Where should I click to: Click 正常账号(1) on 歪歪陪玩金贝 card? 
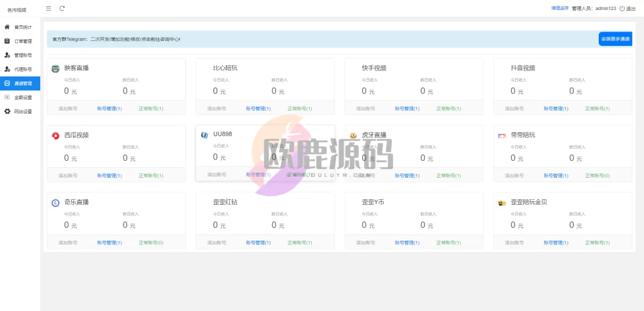[x=597, y=243]
